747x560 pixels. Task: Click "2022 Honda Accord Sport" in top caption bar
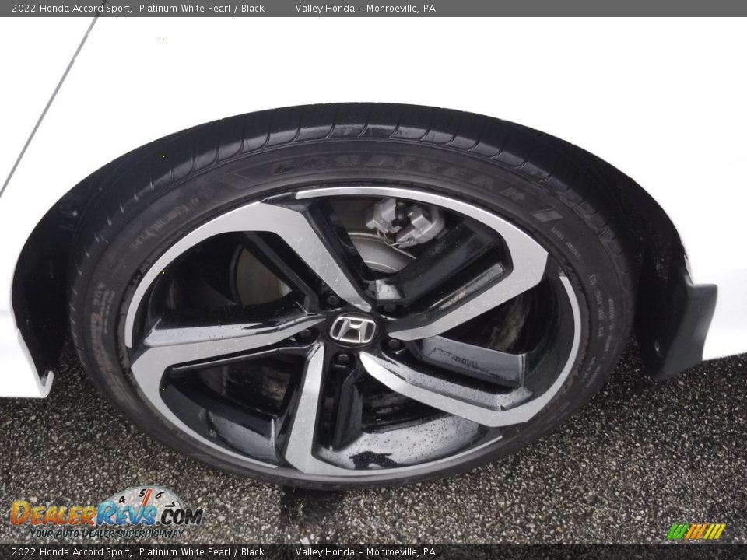[72, 9]
